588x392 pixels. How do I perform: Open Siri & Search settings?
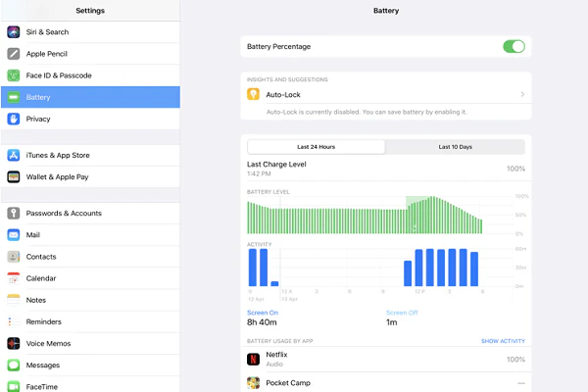[x=90, y=32]
